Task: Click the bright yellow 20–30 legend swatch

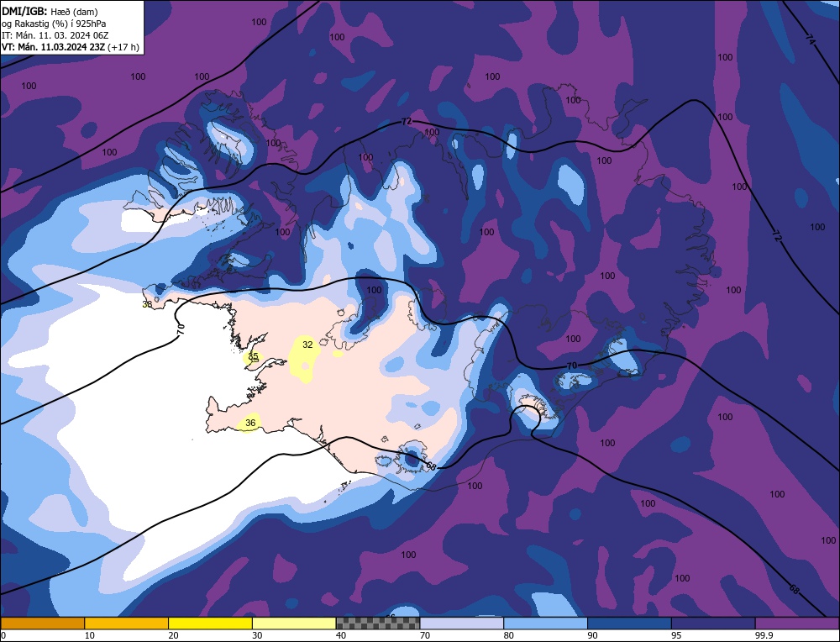Action: pos(210,623)
